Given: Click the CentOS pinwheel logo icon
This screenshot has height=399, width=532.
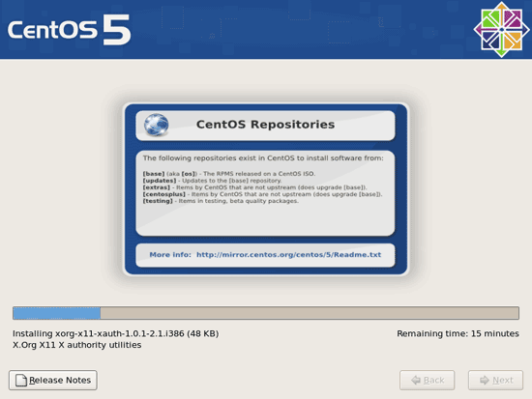Looking at the screenshot, I should pyautogui.click(x=501, y=30).
